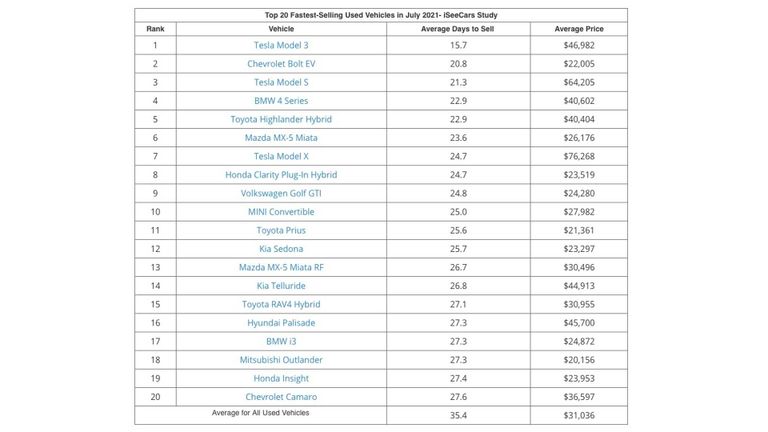Select the BMW 4 Series link
The image size is (768, 432).
click(281, 101)
